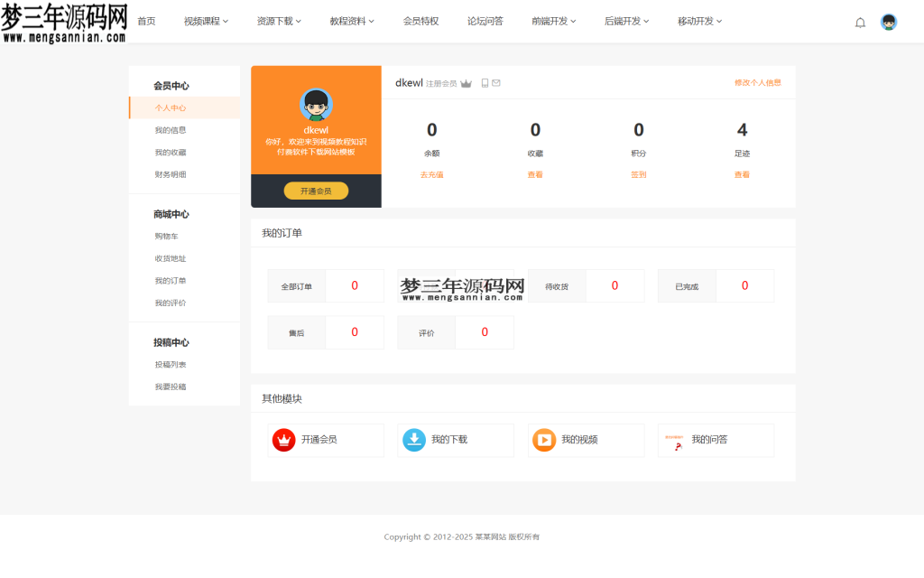This screenshot has height=578, width=924.
Task: Click the profile avatar inside the orange card
Action: (x=315, y=106)
